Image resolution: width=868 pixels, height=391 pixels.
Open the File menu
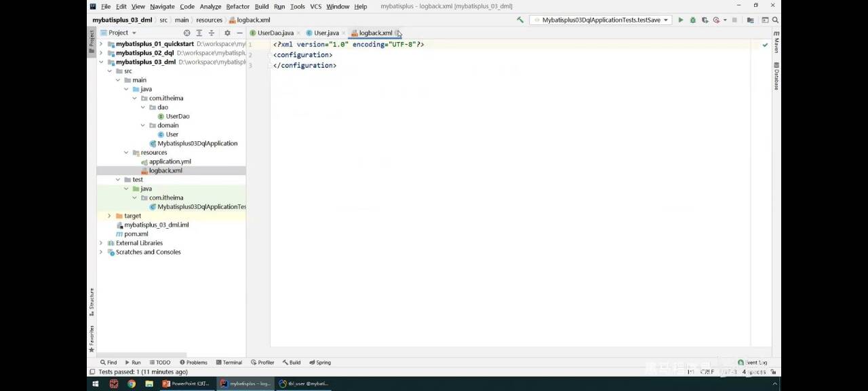point(106,6)
